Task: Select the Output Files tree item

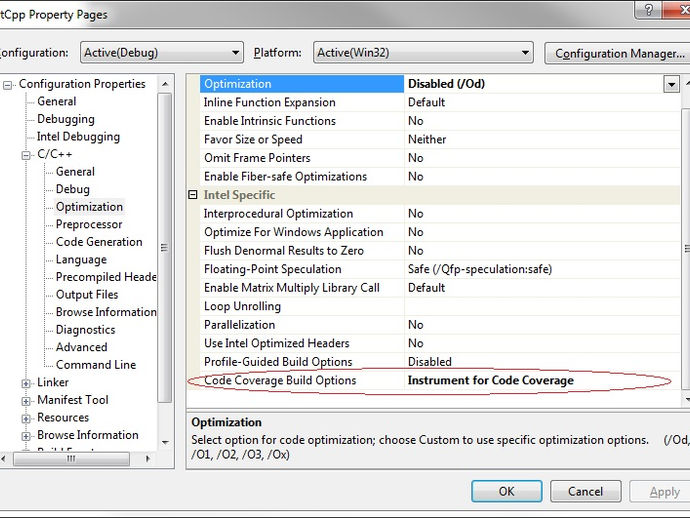Action: click(x=87, y=294)
